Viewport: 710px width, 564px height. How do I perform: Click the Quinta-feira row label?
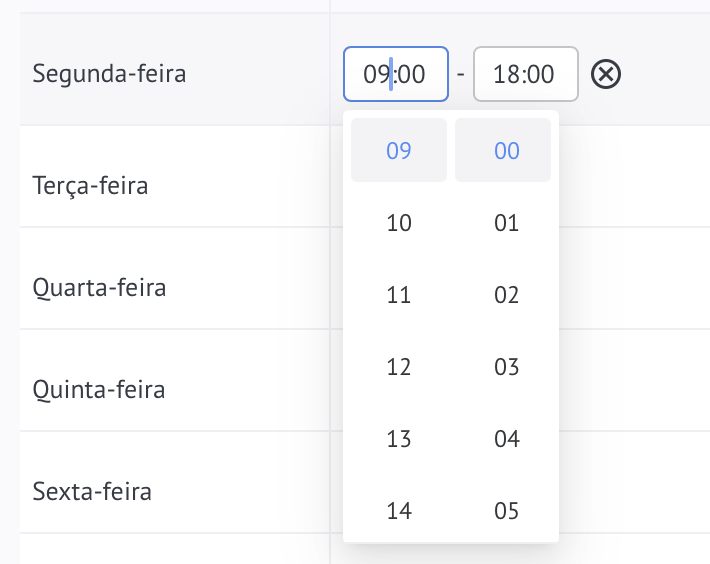tap(99, 390)
